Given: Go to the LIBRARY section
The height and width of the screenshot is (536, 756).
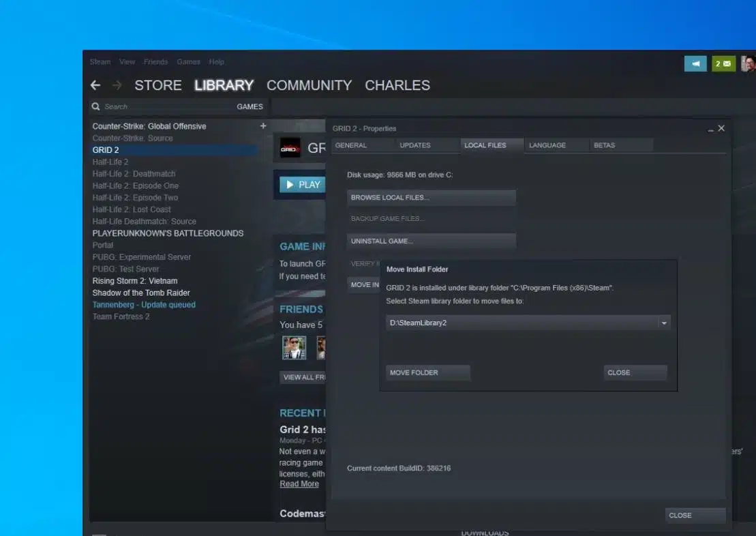Looking at the screenshot, I should [224, 85].
